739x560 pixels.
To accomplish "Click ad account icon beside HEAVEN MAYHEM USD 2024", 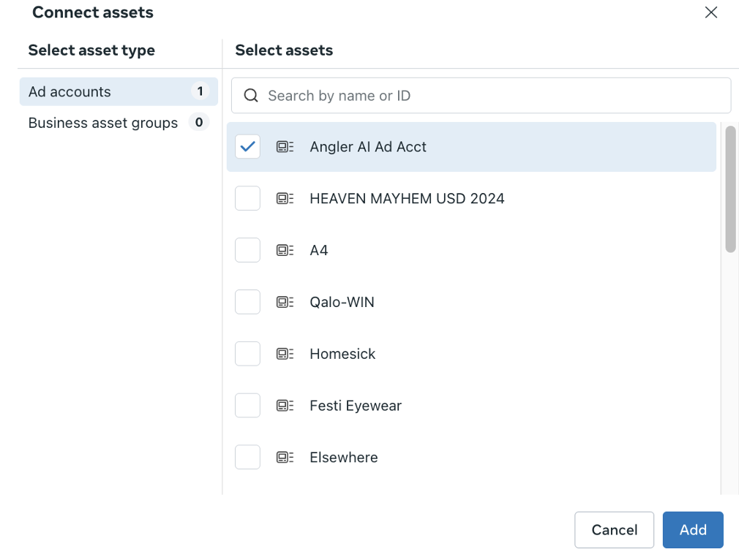I will (x=285, y=199).
